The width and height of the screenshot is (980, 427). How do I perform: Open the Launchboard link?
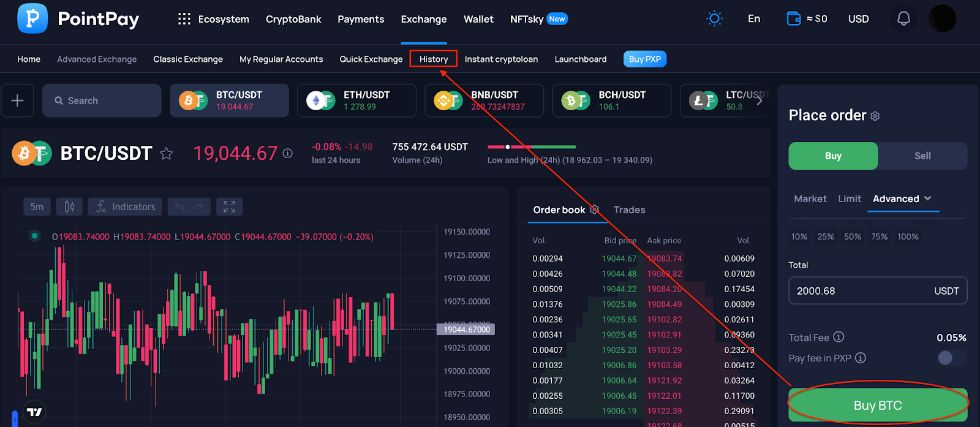581,59
